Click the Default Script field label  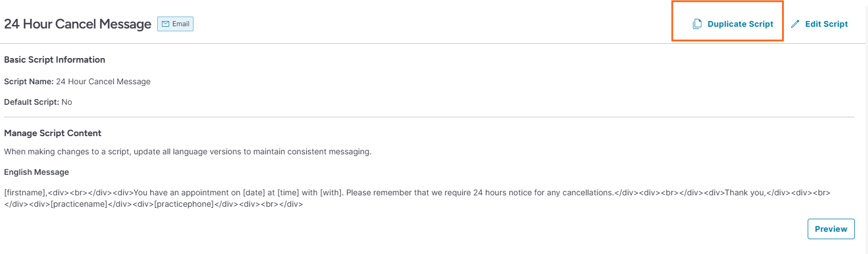[x=31, y=103]
